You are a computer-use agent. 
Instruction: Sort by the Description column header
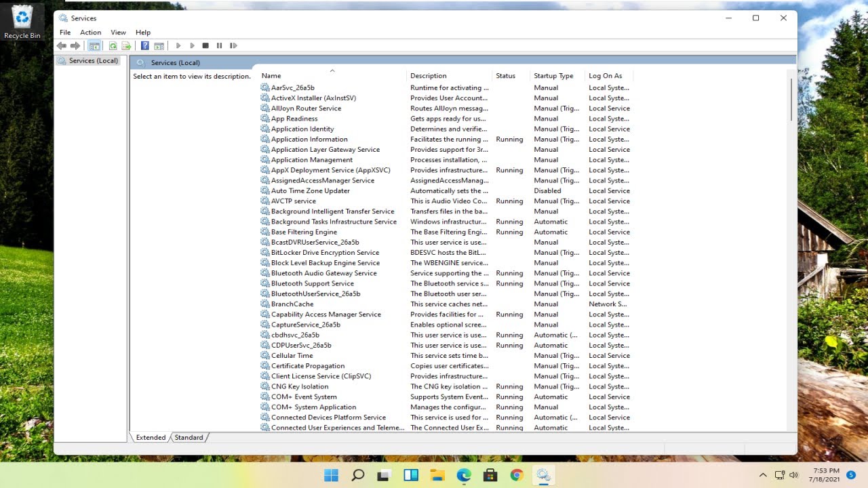click(x=449, y=75)
